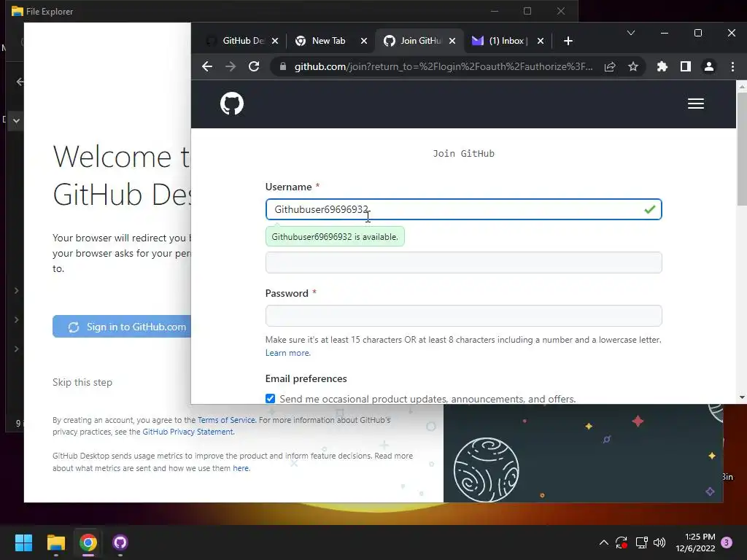The image size is (747, 560).
Task: Bookmark this page with the star icon
Action: 632,66
